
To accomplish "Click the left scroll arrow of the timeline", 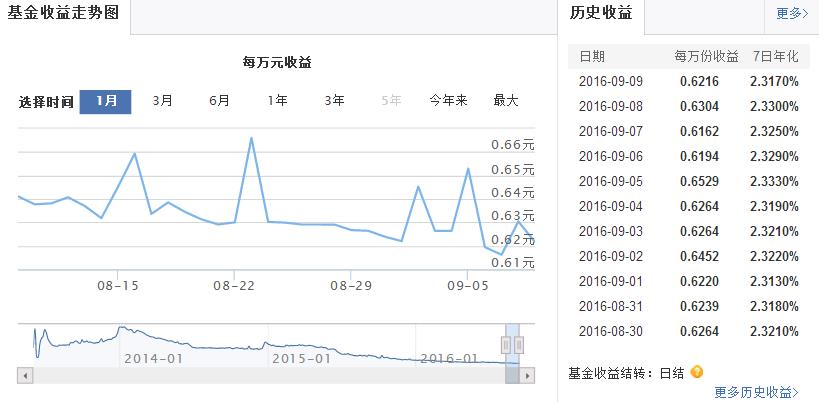I will click(25, 376).
